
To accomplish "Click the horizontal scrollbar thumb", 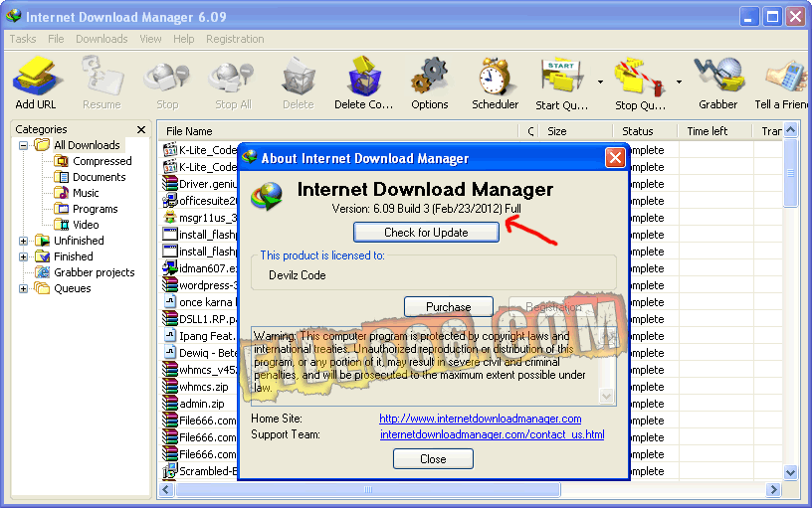I will coord(367,489).
